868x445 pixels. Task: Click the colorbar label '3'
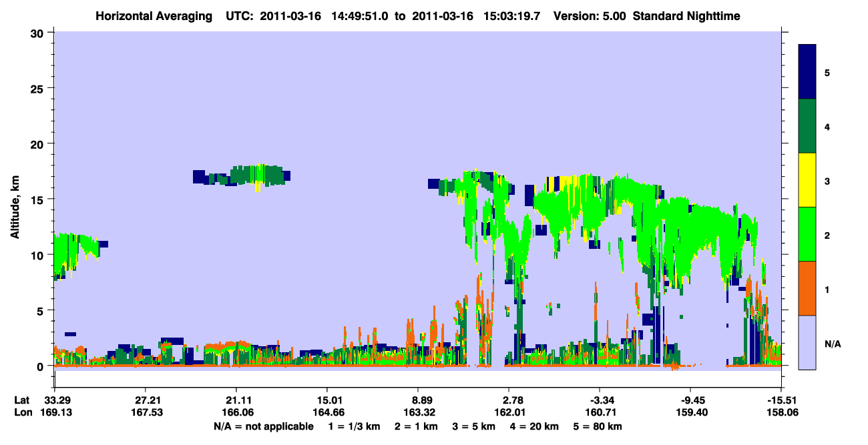pyautogui.click(x=827, y=180)
